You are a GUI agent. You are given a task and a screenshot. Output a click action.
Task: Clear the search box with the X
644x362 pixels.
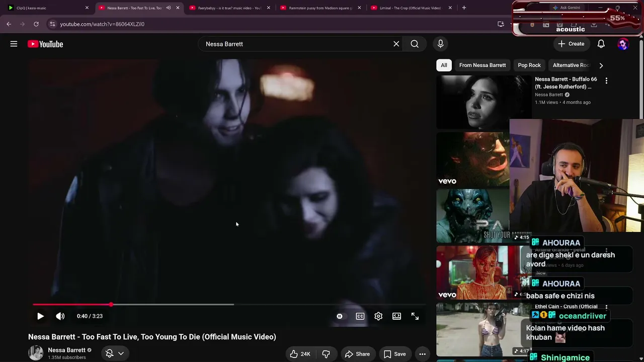396,44
